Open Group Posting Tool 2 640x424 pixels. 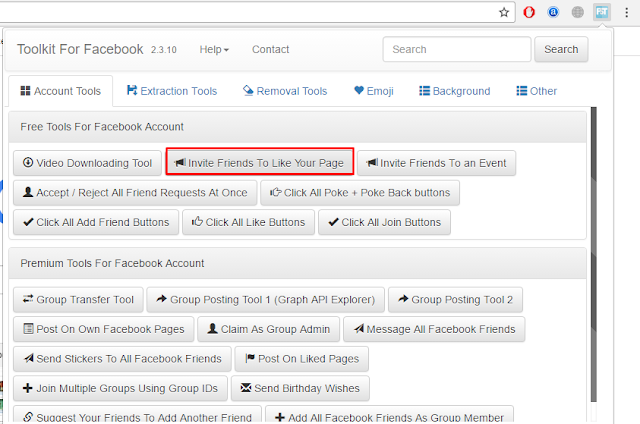click(456, 300)
